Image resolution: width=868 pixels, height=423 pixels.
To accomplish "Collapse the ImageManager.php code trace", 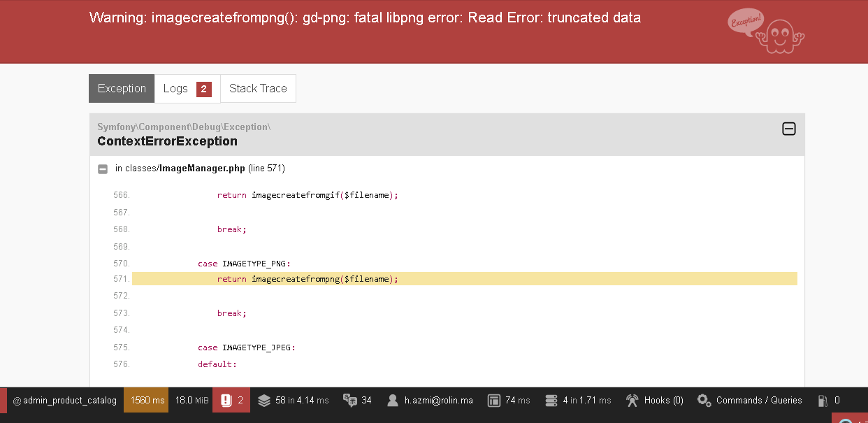I will tap(103, 169).
